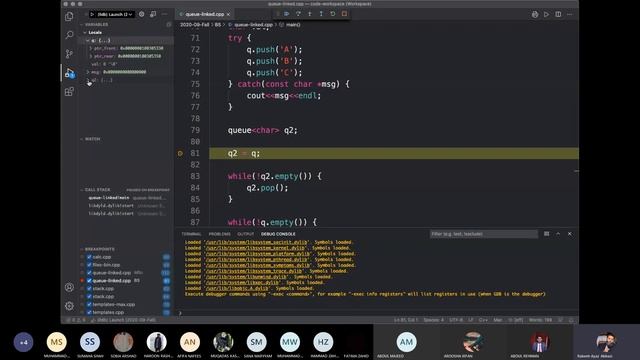Toggle the first queue-linked.cpp breakpoint checkbox

[89, 273]
